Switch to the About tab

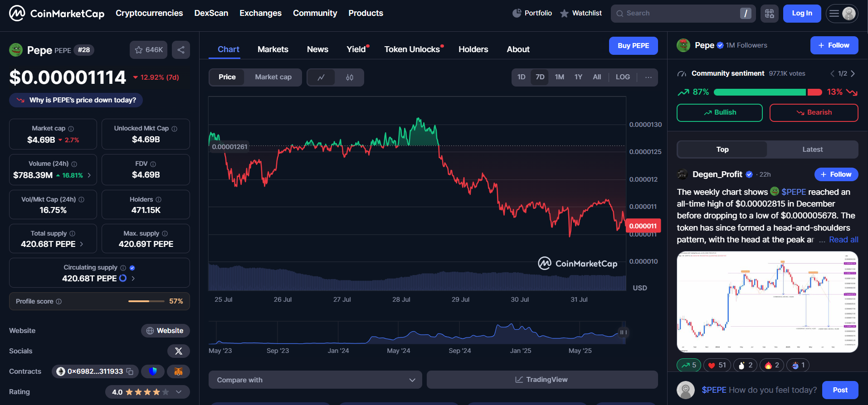(518, 49)
